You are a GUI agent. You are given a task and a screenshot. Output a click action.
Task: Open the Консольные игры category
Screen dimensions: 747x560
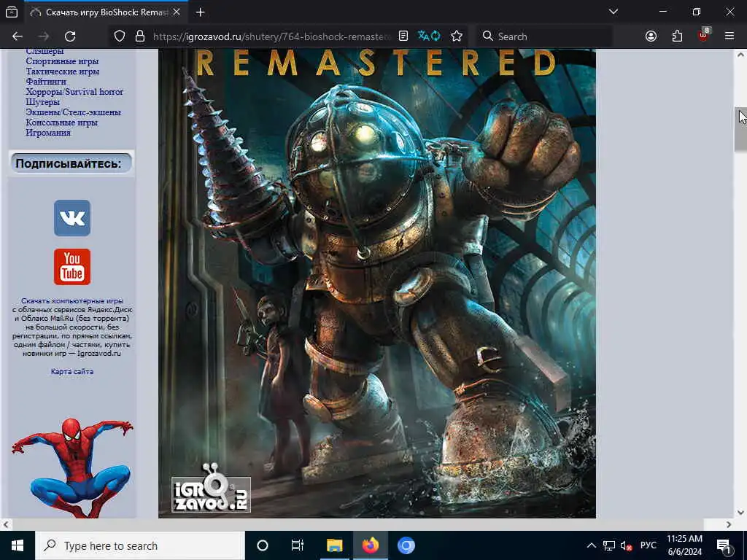[62, 122]
